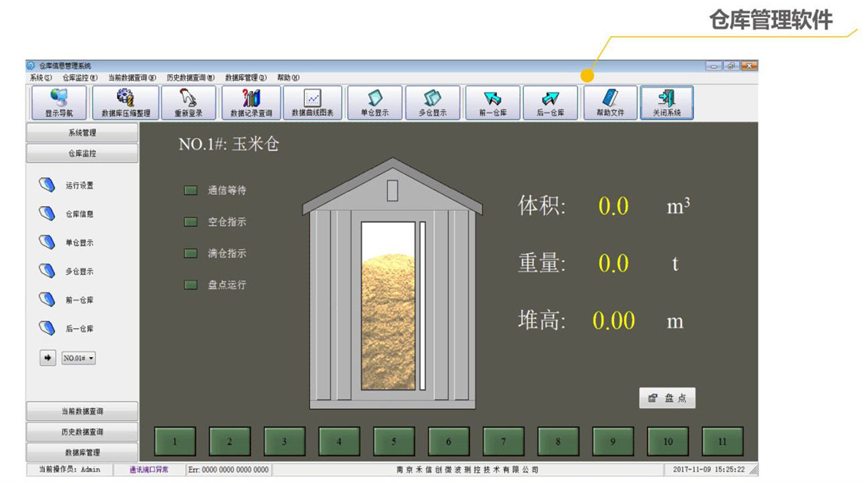
Task: Click the 运行设置 icon in the sidebar
Action: [x=47, y=185]
